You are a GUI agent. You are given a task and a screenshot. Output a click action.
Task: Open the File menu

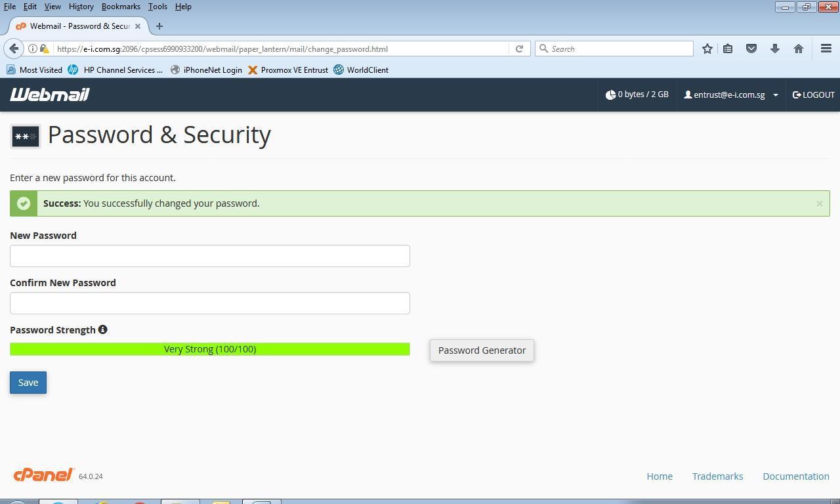(x=10, y=7)
